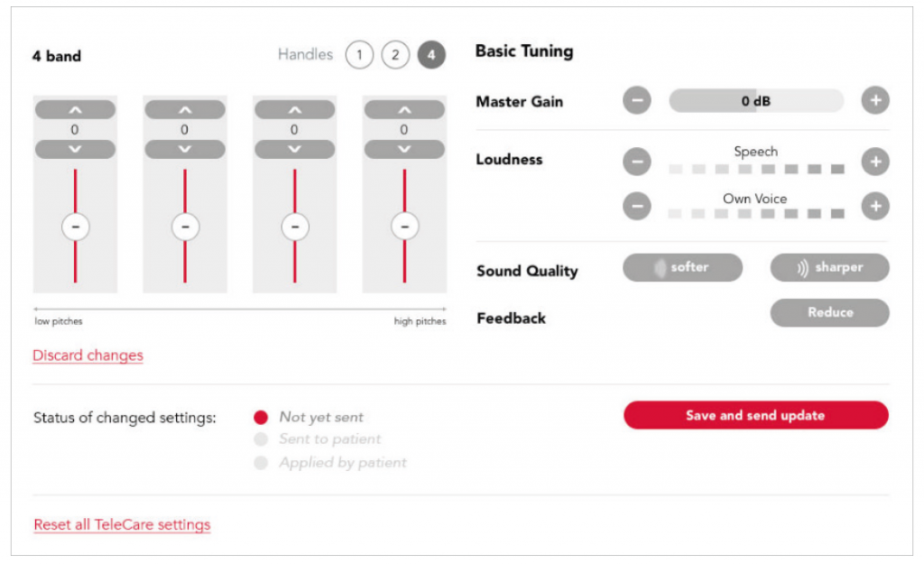This screenshot has width=924, height=564.
Task: Increase Own Voice loudness plus icon
Action: tap(875, 207)
